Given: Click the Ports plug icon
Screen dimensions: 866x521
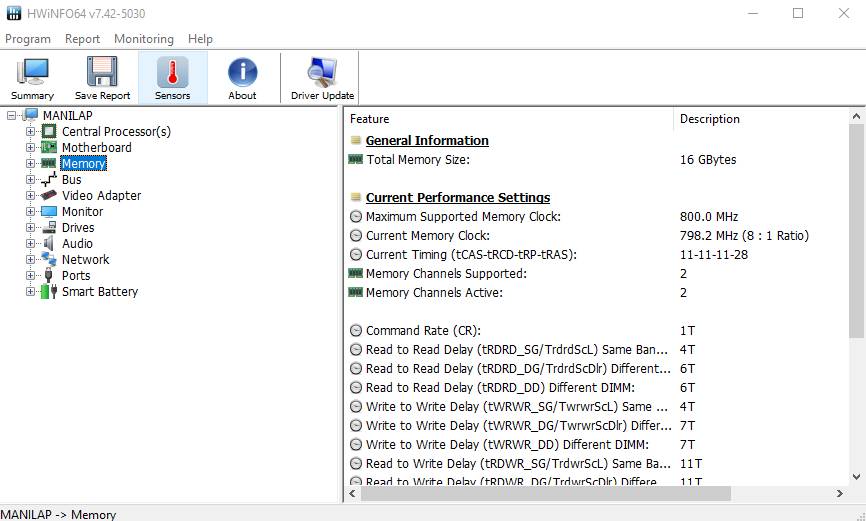Looking at the screenshot, I should tap(49, 275).
